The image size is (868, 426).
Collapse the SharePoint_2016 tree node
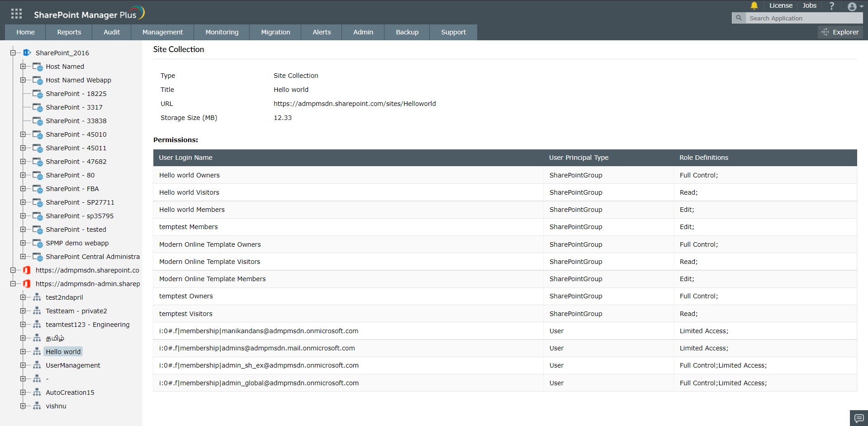(13, 53)
